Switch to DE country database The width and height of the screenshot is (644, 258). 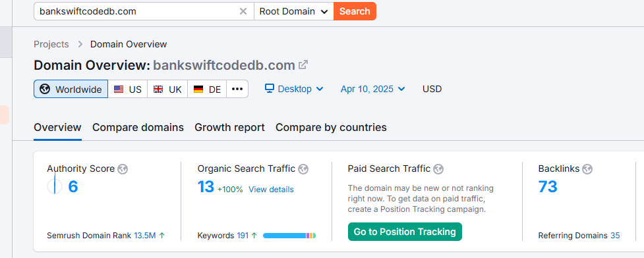coord(207,89)
